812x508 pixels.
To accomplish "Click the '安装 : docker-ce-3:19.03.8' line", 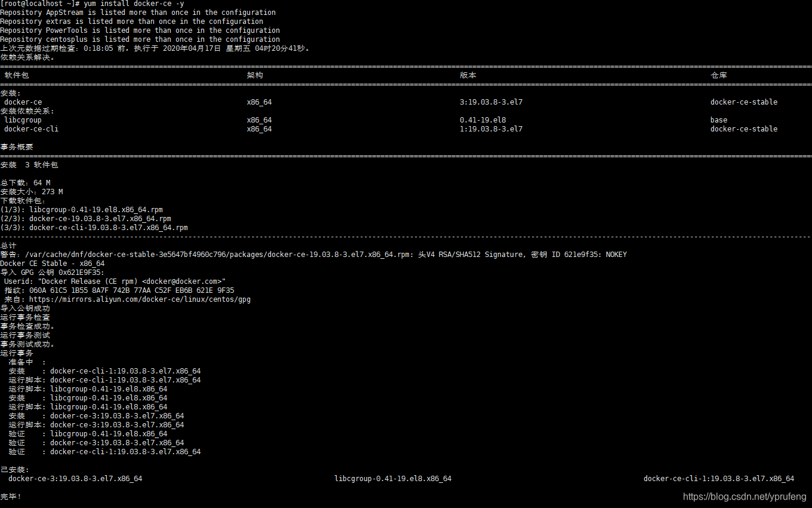I will (96, 416).
